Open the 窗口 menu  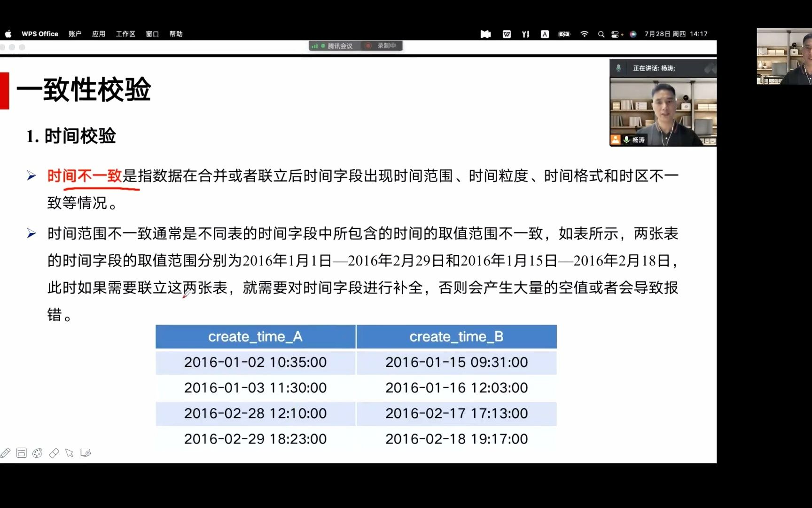pos(152,34)
